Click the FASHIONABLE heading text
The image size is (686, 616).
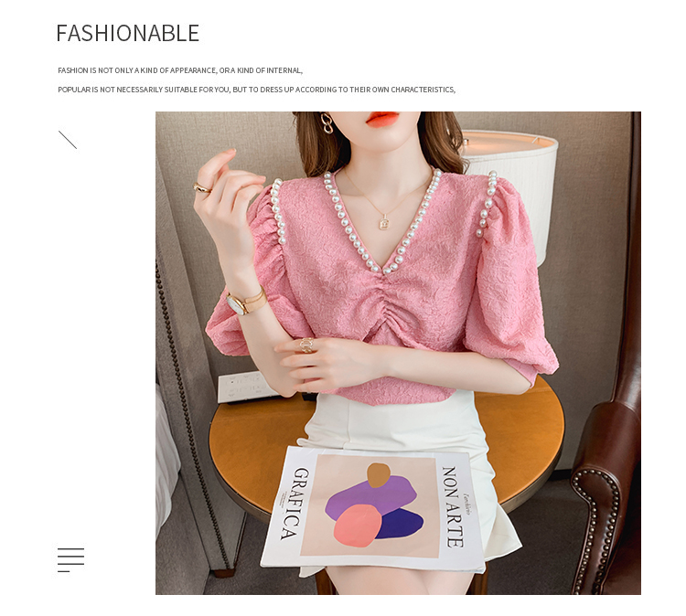(x=128, y=33)
